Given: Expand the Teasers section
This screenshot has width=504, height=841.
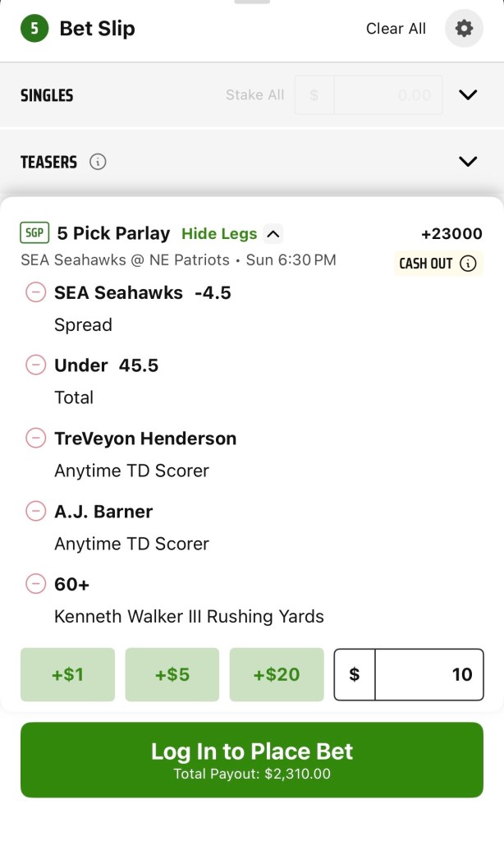Looking at the screenshot, I should tap(468, 162).
